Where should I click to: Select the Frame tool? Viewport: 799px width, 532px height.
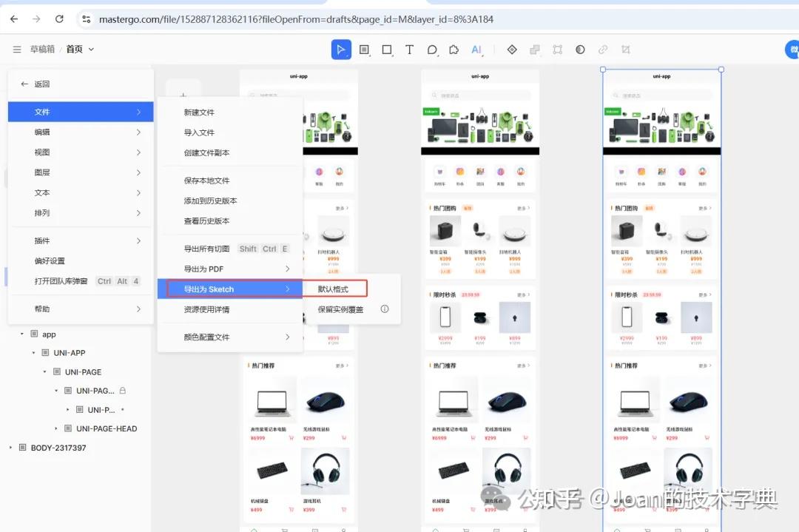coord(365,50)
